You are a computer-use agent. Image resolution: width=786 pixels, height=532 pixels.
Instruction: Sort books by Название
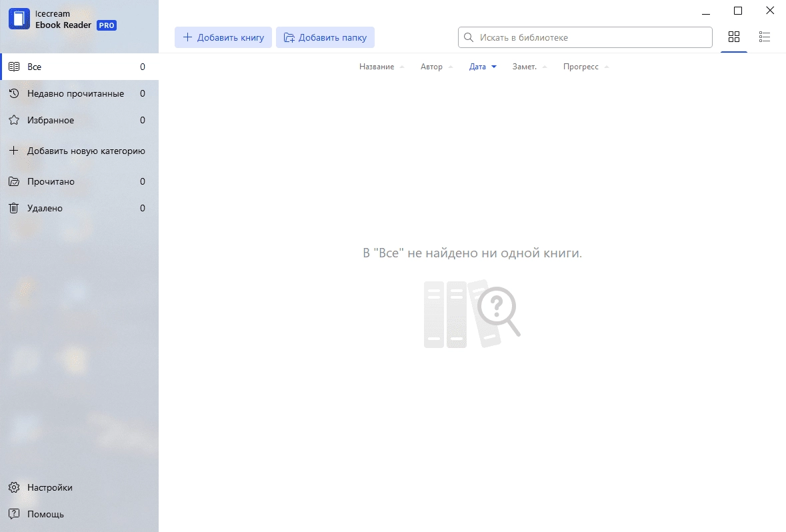point(382,67)
